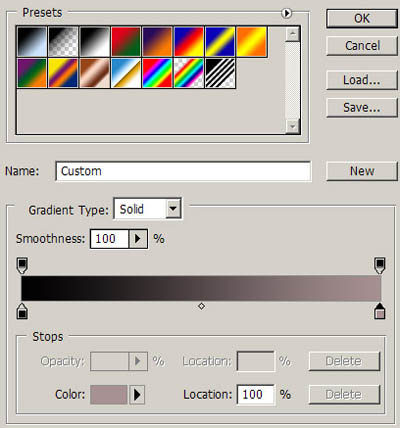Image resolution: width=400 pixels, height=428 pixels.
Task: Cancel the gradient editor dialog
Action: (362, 46)
